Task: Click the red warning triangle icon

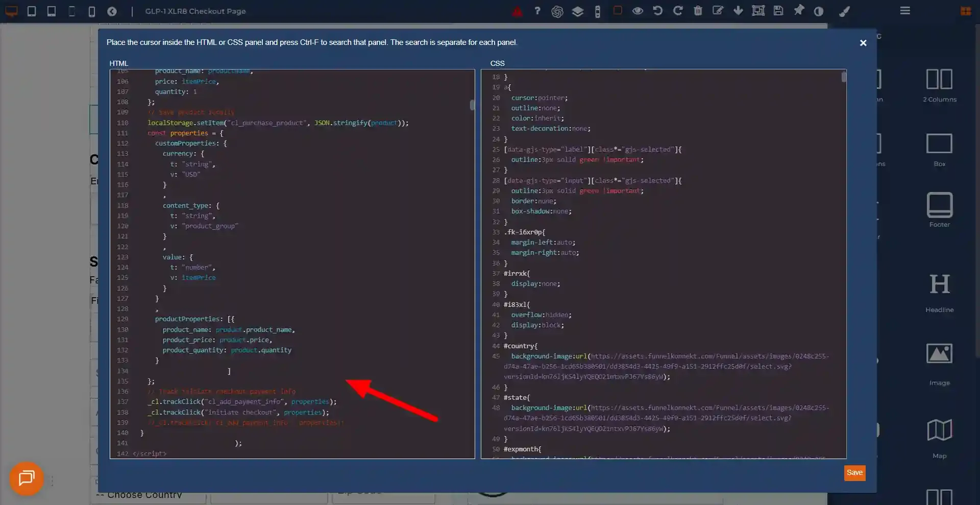Action: [517, 11]
